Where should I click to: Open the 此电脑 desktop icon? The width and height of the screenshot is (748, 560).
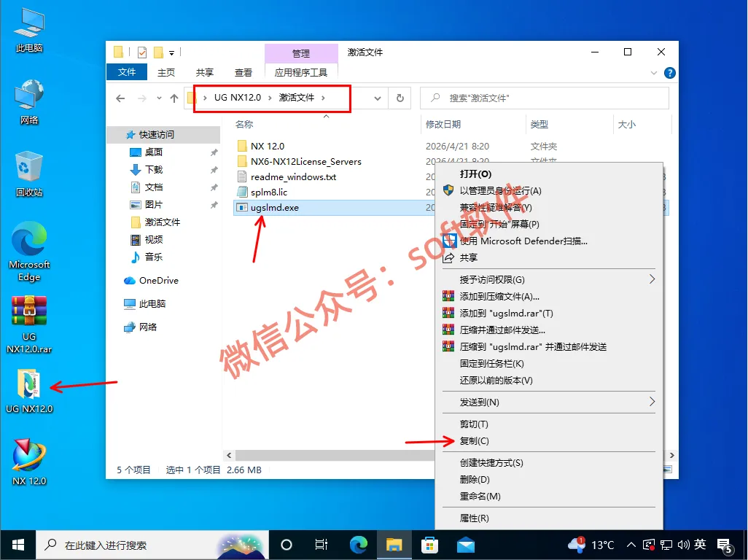click(29, 30)
